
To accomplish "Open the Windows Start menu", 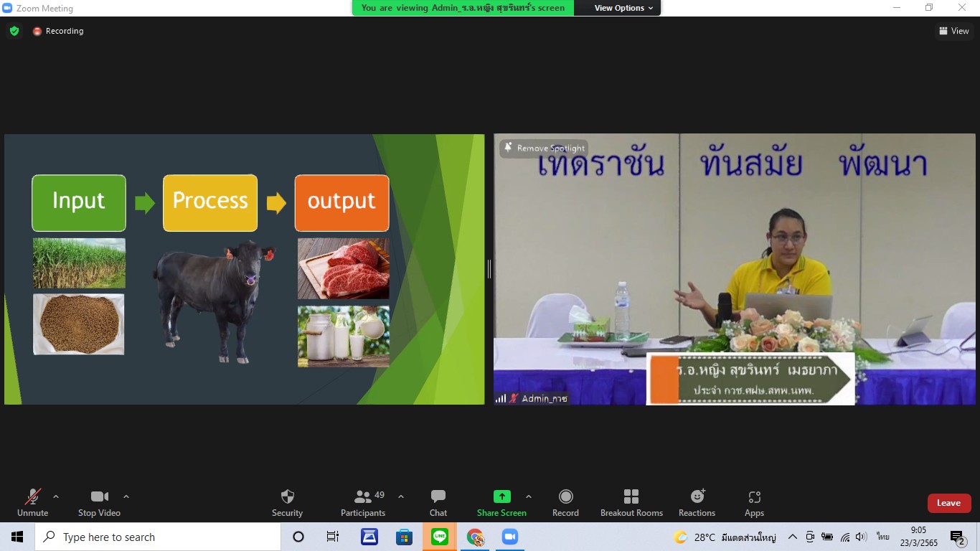I will tap(17, 537).
